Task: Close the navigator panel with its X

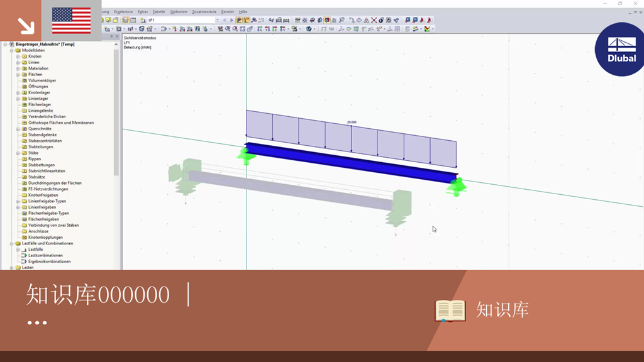Action: (x=116, y=36)
